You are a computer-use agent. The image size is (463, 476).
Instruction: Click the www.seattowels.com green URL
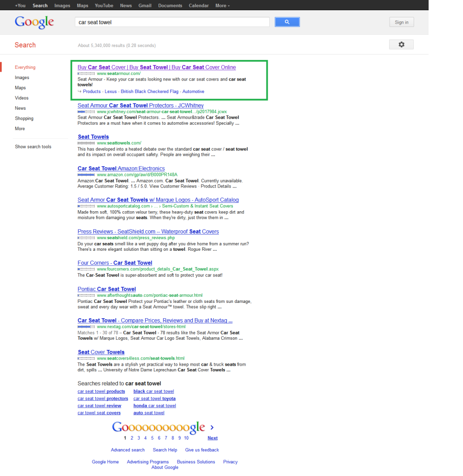tap(119, 143)
